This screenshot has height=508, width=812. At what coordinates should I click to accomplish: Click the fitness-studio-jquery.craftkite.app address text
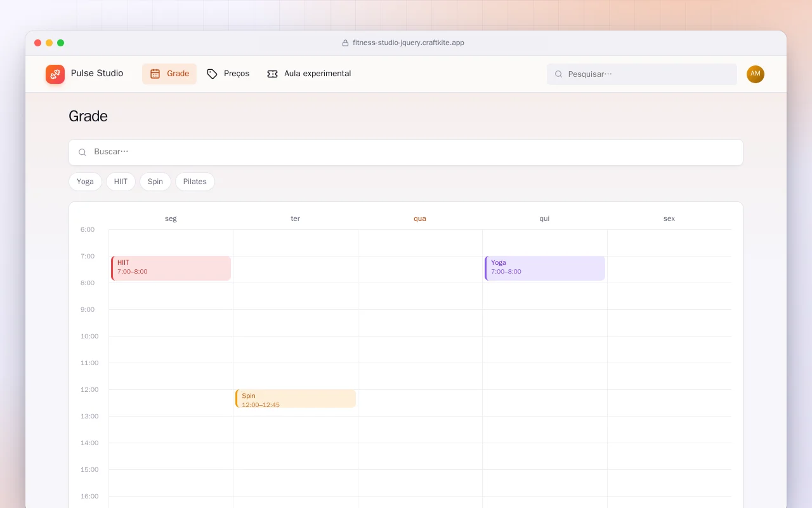409,43
